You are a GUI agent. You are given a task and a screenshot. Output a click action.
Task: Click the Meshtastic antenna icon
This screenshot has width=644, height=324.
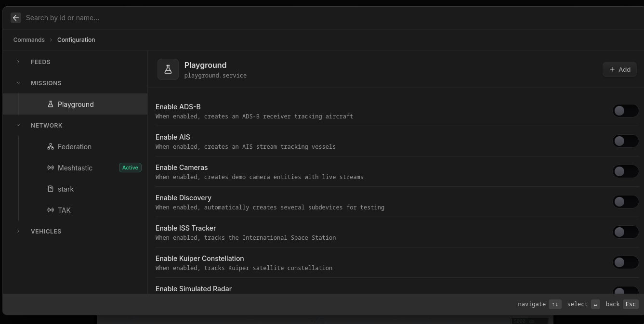tap(51, 168)
